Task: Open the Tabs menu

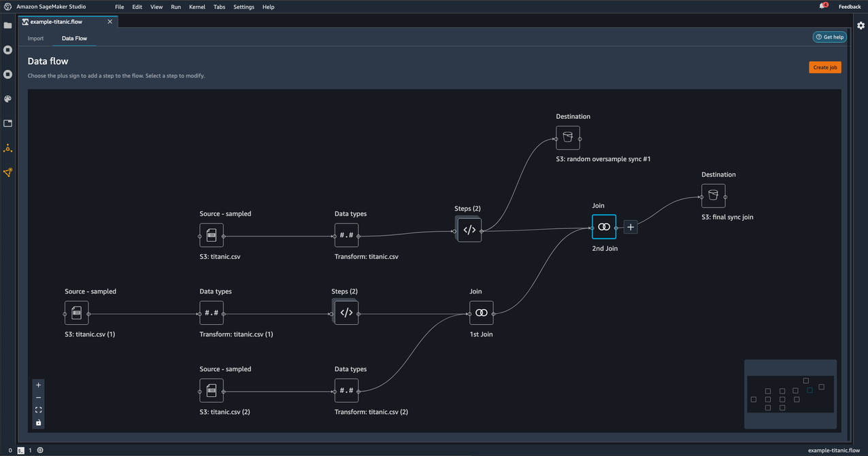Action: point(219,7)
